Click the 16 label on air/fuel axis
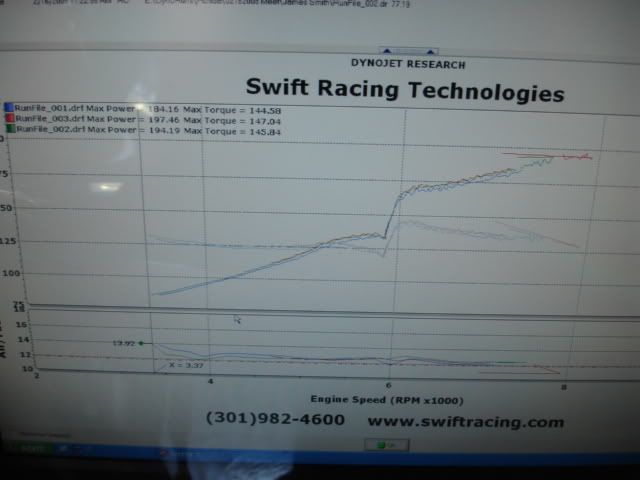Image resolution: width=640 pixels, height=480 pixels. coord(21,324)
